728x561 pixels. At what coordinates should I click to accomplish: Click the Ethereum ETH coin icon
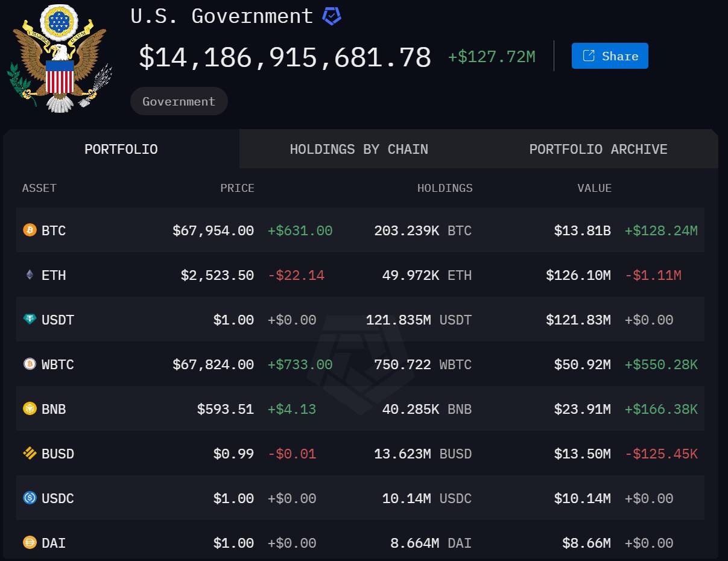(x=30, y=275)
